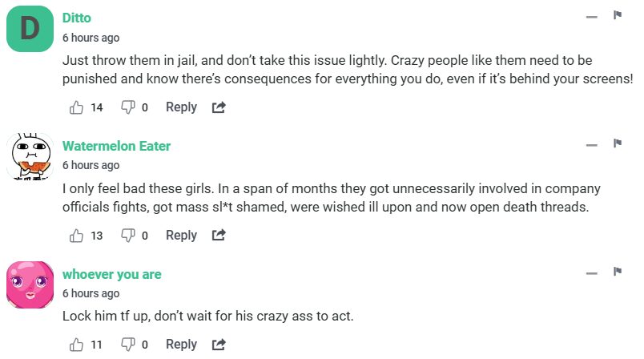The image size is (644, 359).
Task: Collapse whoever you are's comment
Action: 591,274
